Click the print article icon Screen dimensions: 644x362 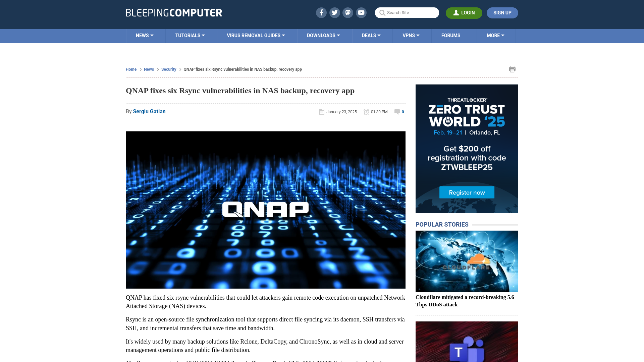coord(512,69)
